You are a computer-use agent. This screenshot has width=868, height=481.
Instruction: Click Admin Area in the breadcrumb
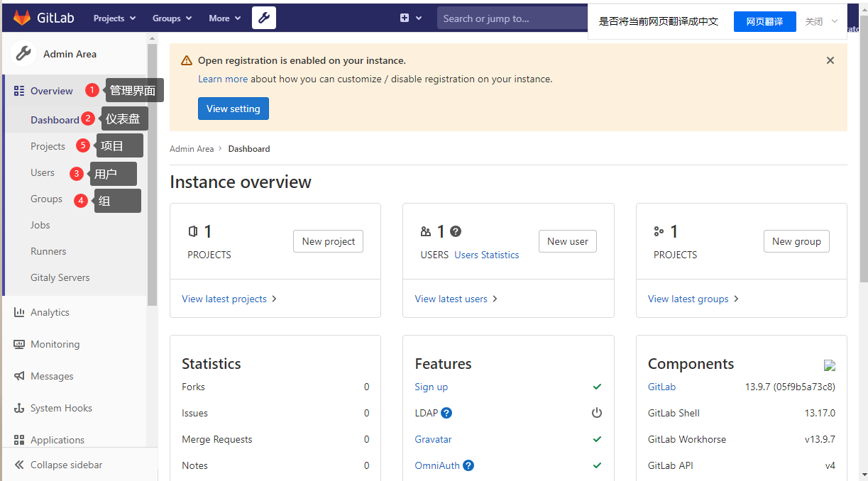tap(192, 149)
